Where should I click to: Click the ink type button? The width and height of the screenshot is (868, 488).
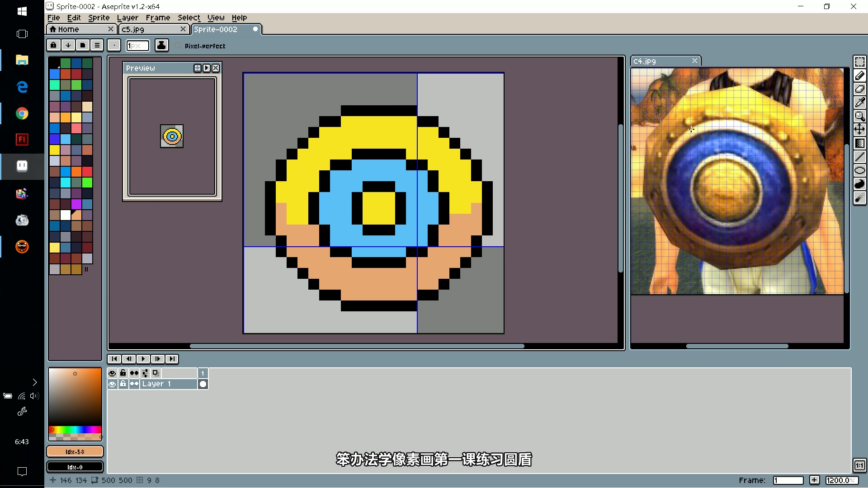pyautogui.click(x=161, y=45)
